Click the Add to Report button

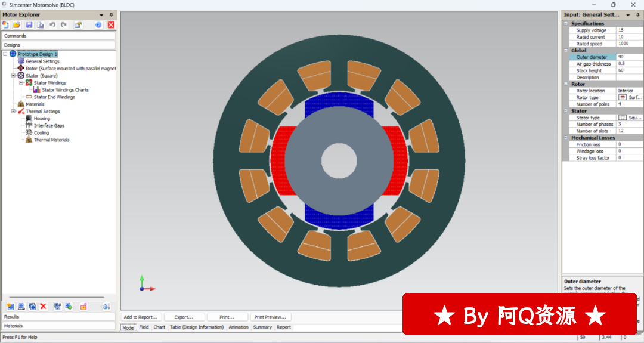(x=141, y=317)
